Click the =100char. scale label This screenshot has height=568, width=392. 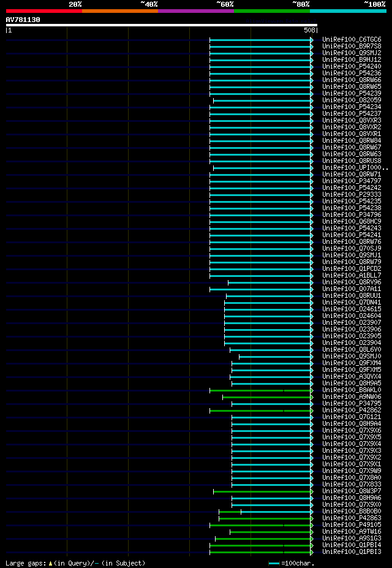(298, 564)
